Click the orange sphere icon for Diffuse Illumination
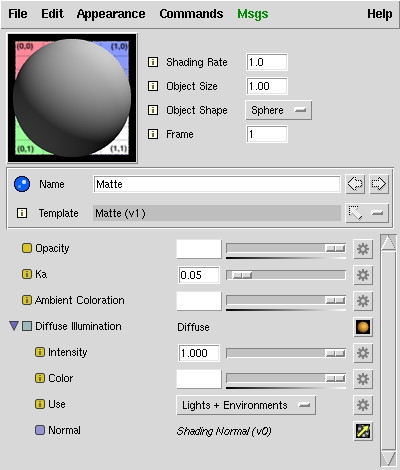The width and height of the screenshot is (400, 470). (x=363, y=327)
